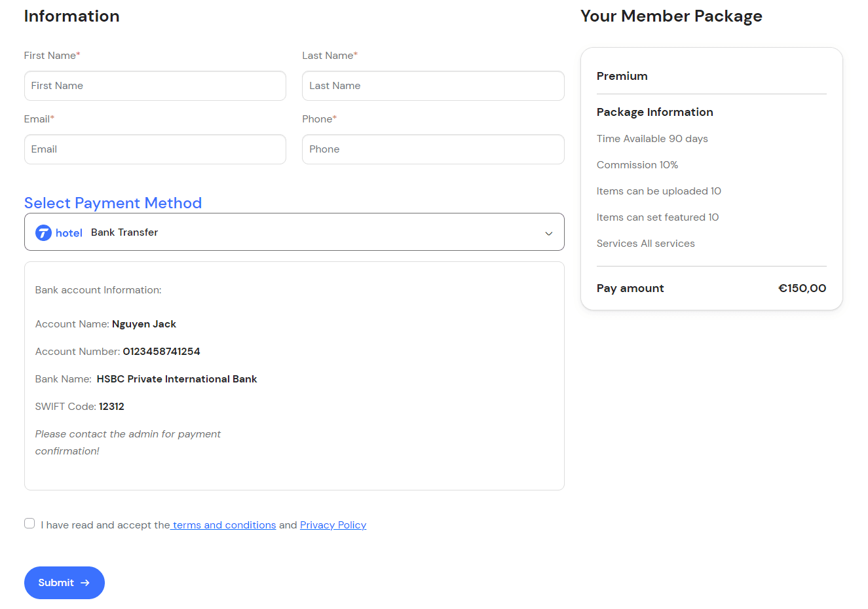Click the hotel logo icon in payment selector
This screenshot has height=609, width=868.
point(43,232)
